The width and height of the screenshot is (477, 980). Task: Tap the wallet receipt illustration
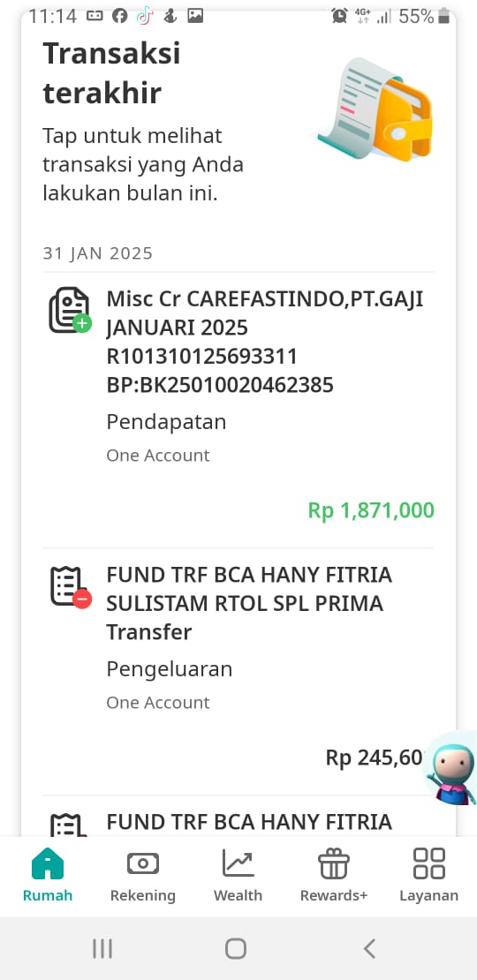pyautogui.click(x=375, y=109)
